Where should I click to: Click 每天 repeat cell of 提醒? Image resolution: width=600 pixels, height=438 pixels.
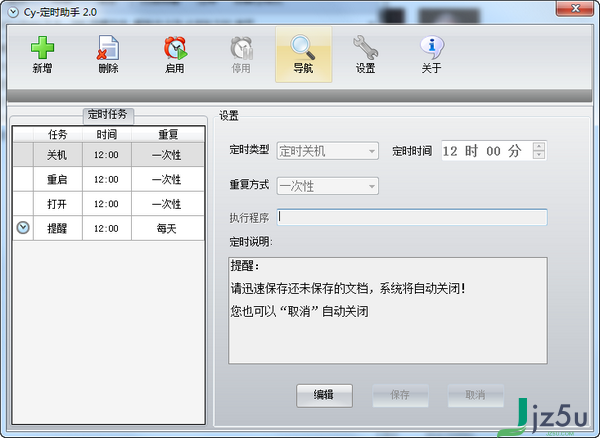[x=168, y=228]
